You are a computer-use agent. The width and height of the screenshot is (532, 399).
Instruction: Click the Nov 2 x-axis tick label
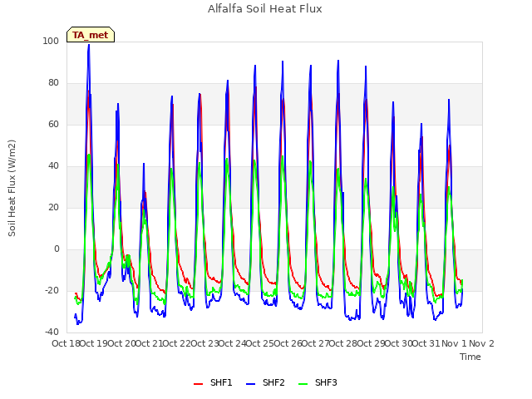pos(482,343)
